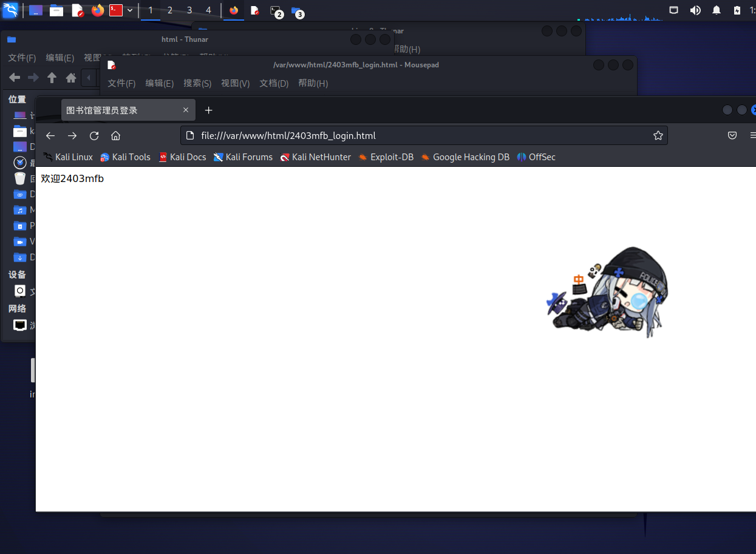Select the Mousepad window in the taskbar
The height and width of the screenshot is (554, 756).
click(x=255, y=10)
